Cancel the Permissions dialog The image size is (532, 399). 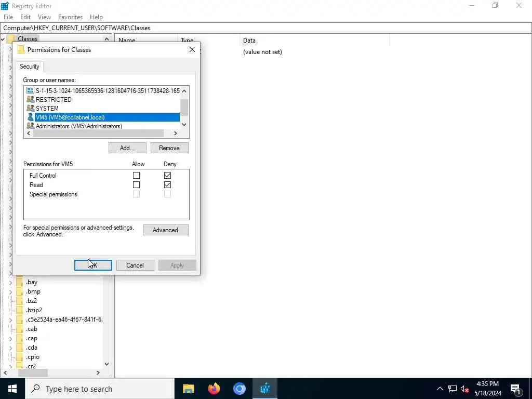coord(135,265)
